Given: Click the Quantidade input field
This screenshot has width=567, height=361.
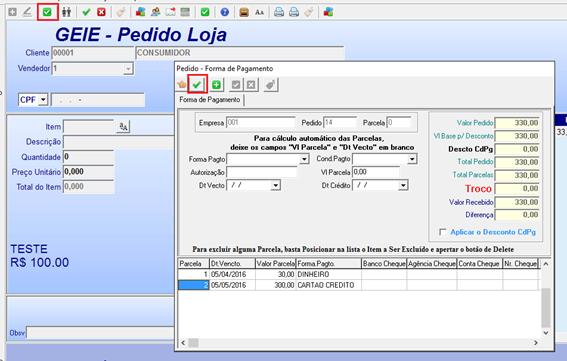Looking at the screenshot, I should click(x=89, y=157).
